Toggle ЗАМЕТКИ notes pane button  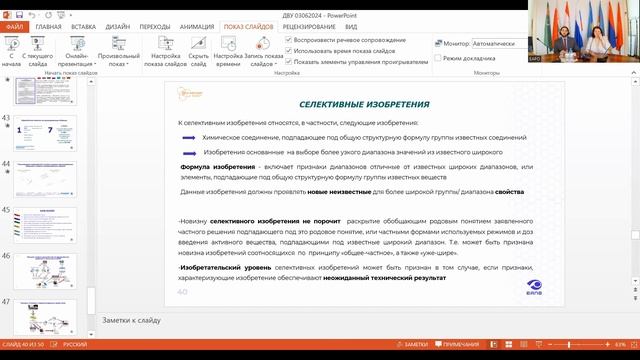click(412, 344)
